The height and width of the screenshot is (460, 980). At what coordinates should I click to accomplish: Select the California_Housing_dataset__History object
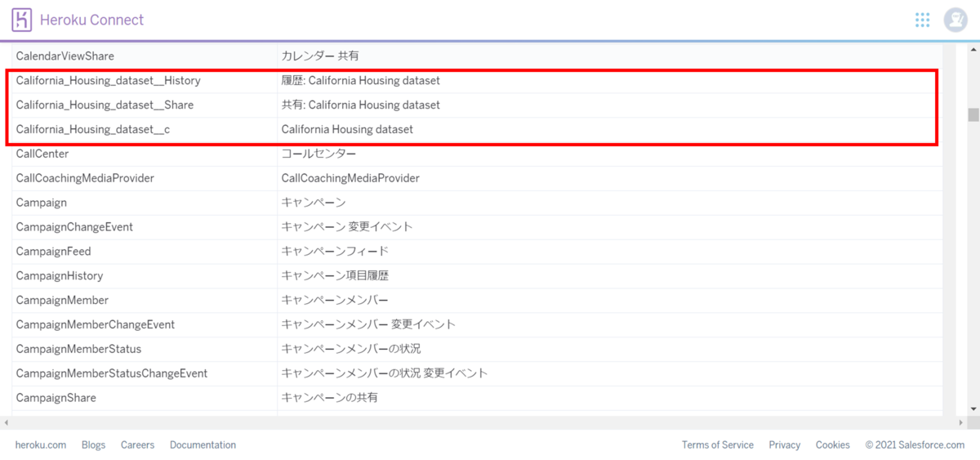pyautogui.click(x=108, y=81)
